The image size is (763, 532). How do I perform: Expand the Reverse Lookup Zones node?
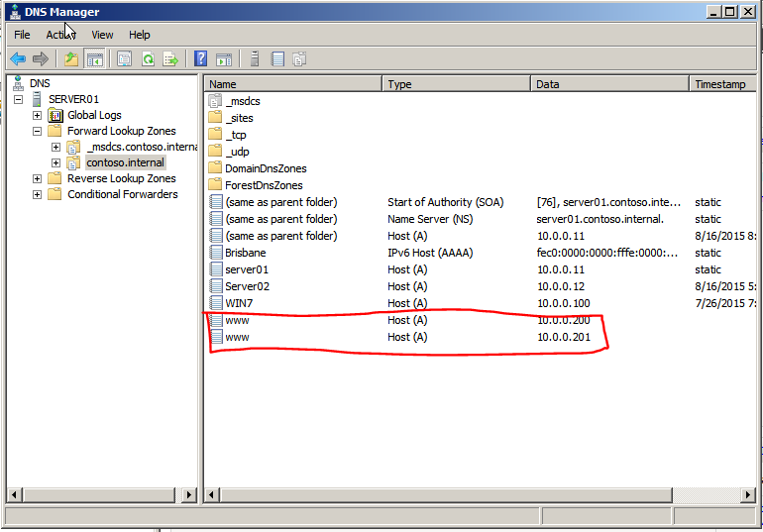pyautogui.click(x=37, y=178)
